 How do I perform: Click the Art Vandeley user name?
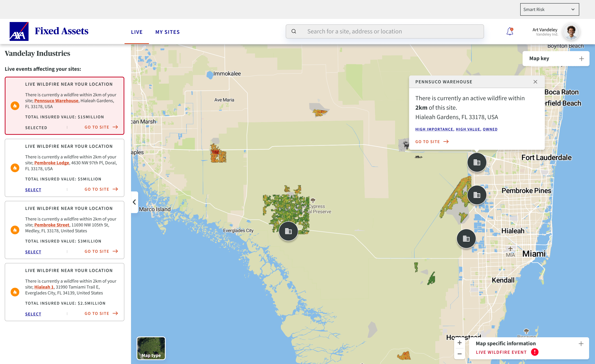[x=545, y=29]
